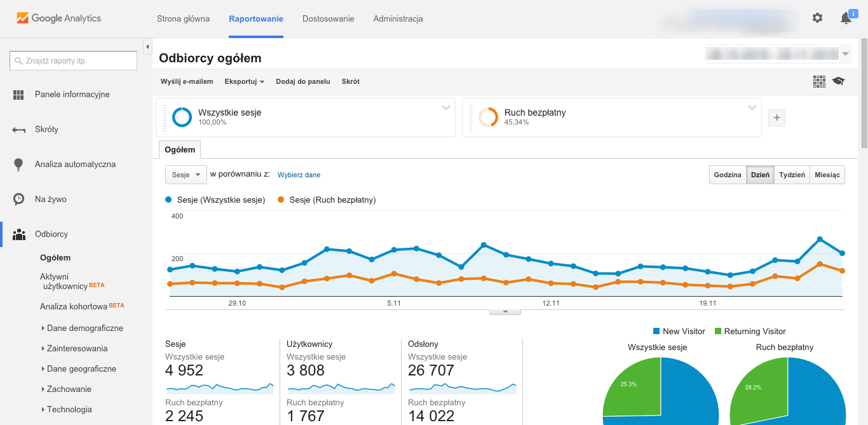Click Dodaj do panelu button
Viewport: 868px width, 425px height.
click(303, 81)
